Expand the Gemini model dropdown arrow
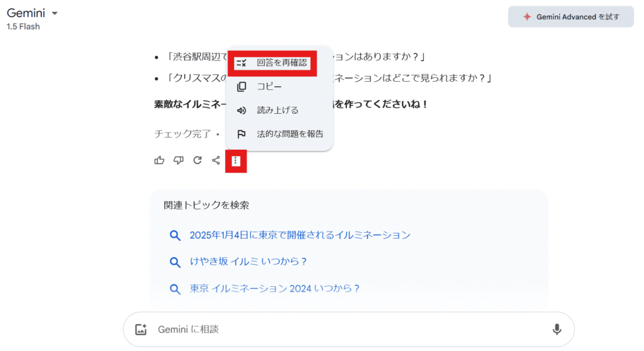Viewport: 644px width, 351px height. click(55, 13)
